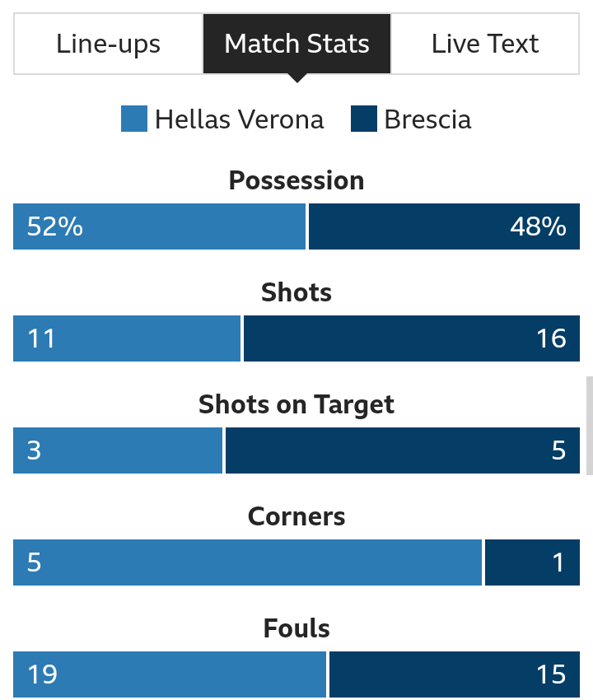Select the Match Stats tab
This screenshot has width=593, height=700.
click(x=297, y=44)
